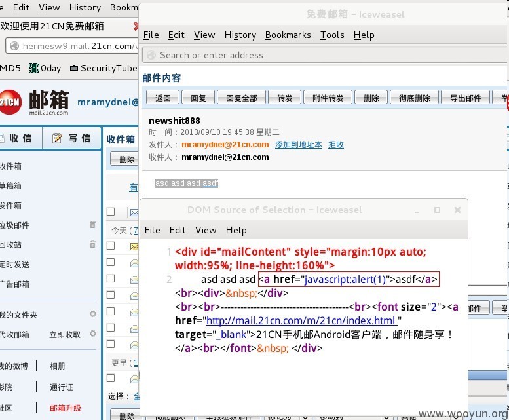Check the first mail under today

(111, 246)
